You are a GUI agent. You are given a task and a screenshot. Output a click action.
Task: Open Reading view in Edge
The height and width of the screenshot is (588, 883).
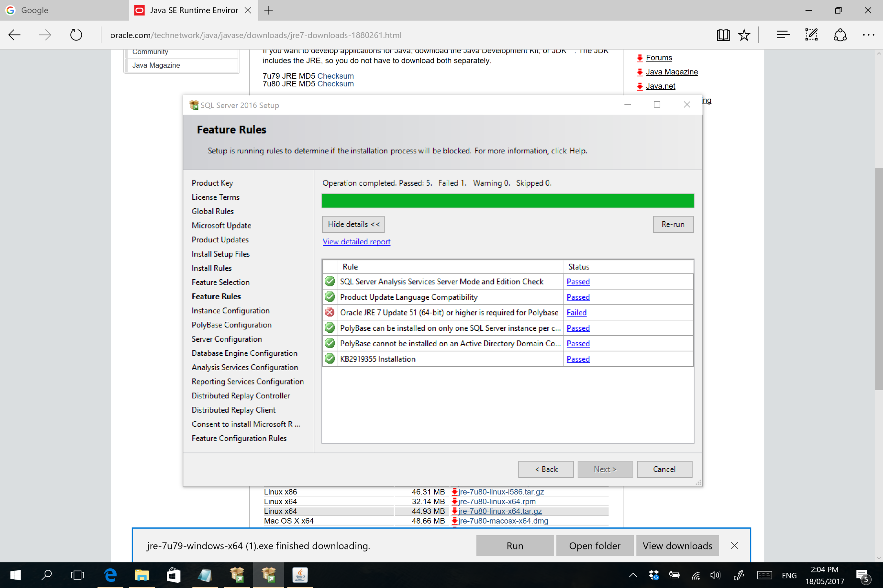point(723,35)
